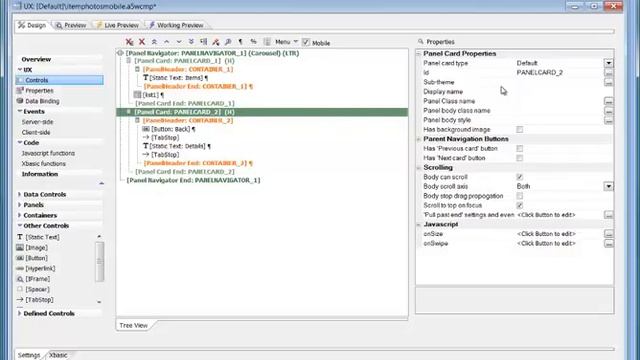Click the [IFrame] control icon in palette
Screen dimensions: 640x360
pyautogui.click(x=20, y=279)
